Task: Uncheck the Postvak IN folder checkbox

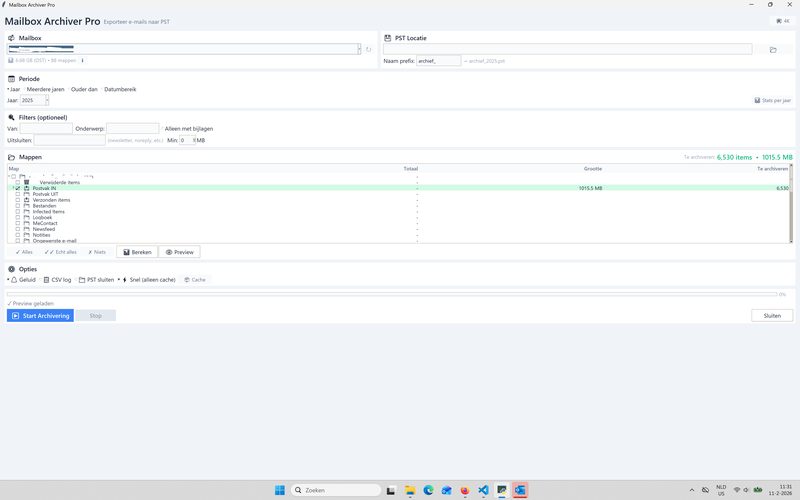Action: tap(18, 188)
